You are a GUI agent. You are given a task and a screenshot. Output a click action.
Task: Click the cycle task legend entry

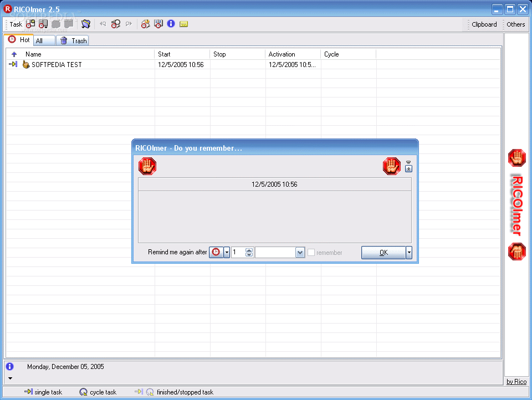click(x=98, y=392)
